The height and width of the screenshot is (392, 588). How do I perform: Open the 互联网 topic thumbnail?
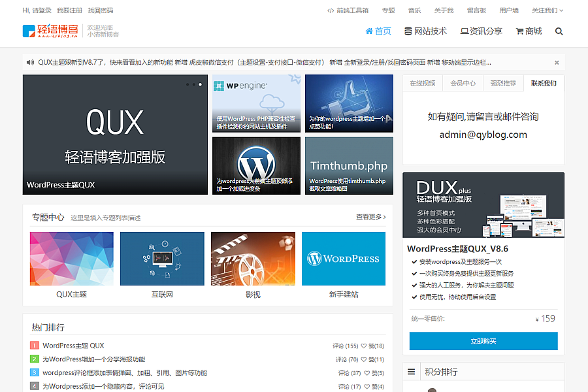(163, 259)
